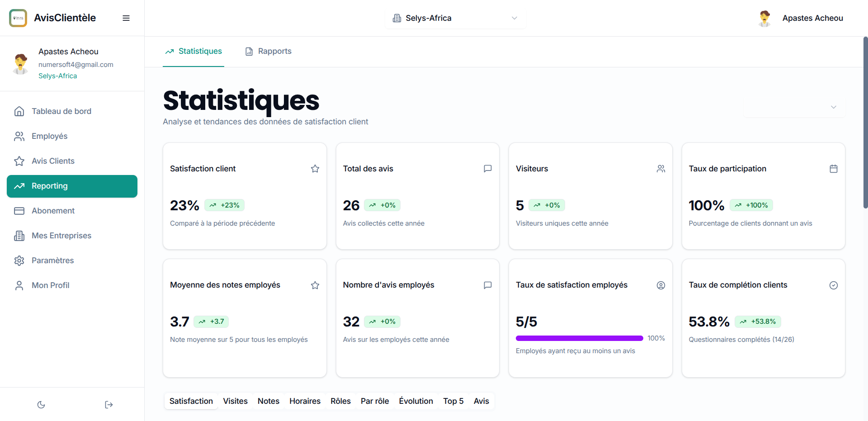Go to Tableau de bord in sidebar
Viewport: 868px width, 421px height.
pos(61,111)
